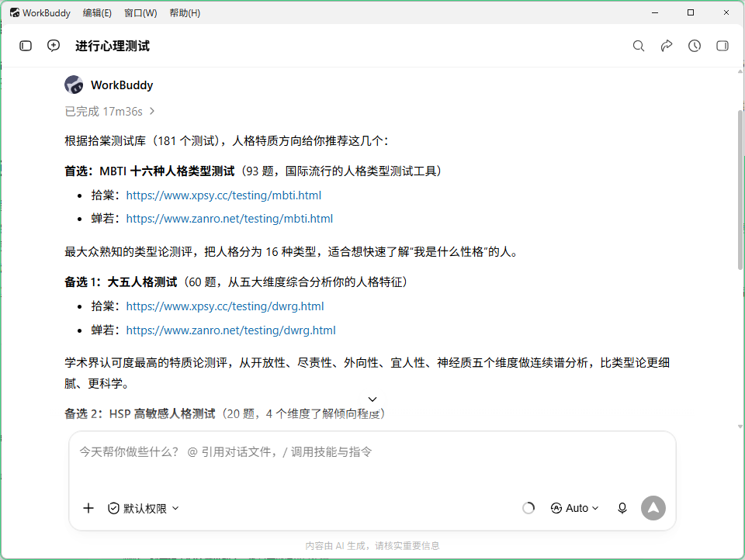Image resolution: width=745 pixels, height=560 pixels.
Task: Toggle the left sidebar panel icon
Action: coord(26,46)
